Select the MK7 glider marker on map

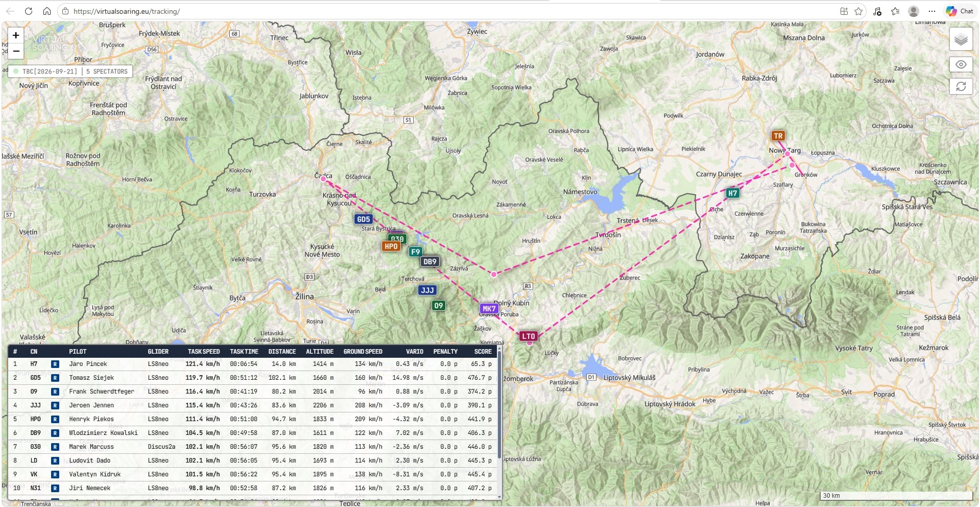[x=489, y=309]
